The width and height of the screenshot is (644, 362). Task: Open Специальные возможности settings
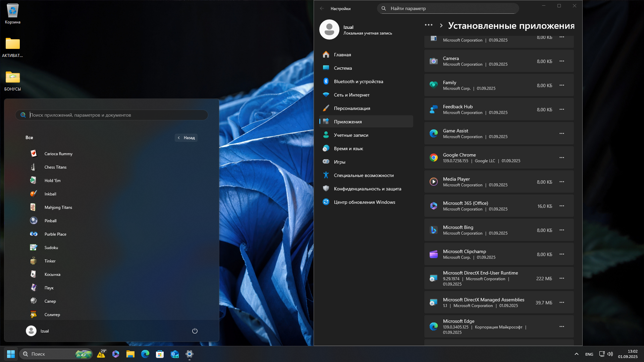pyautogui.click(x=366, y=175)
